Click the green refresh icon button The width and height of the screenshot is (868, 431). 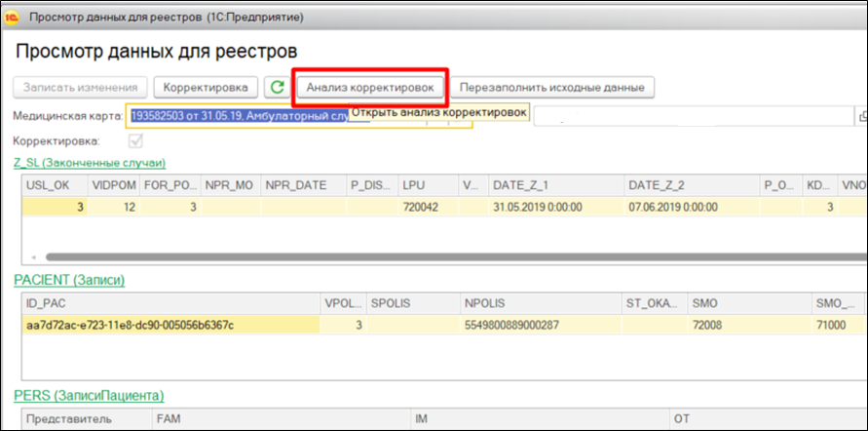[x=278, y=87]
